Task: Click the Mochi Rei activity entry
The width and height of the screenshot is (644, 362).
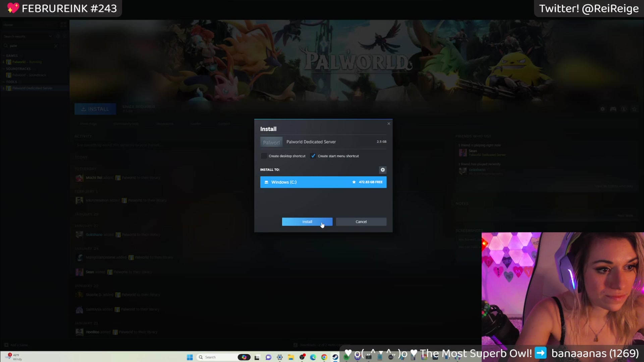Action: 118,178
